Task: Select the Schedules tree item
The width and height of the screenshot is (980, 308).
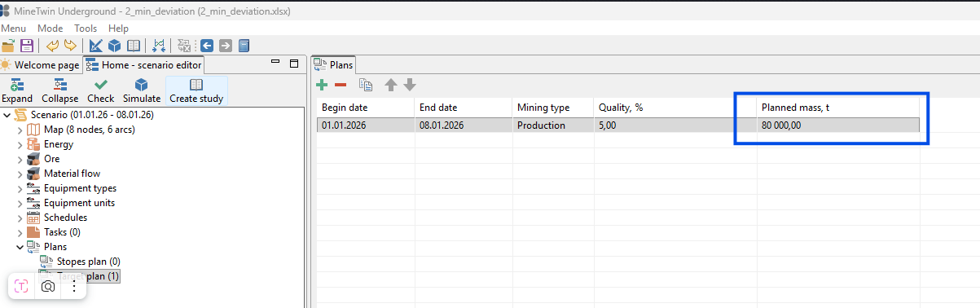Action: tap(65, 218)
